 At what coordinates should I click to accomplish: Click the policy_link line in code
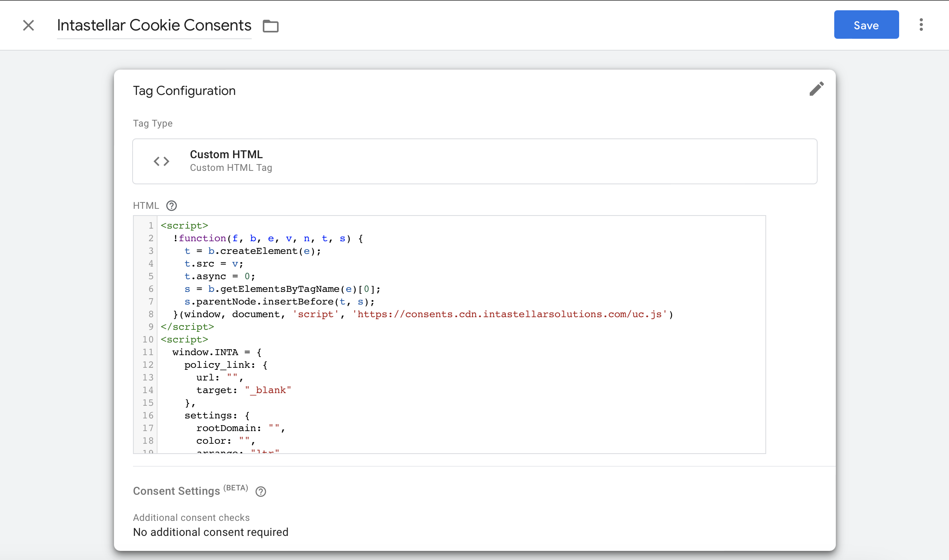pyautogui.click(x=226, y=365)
